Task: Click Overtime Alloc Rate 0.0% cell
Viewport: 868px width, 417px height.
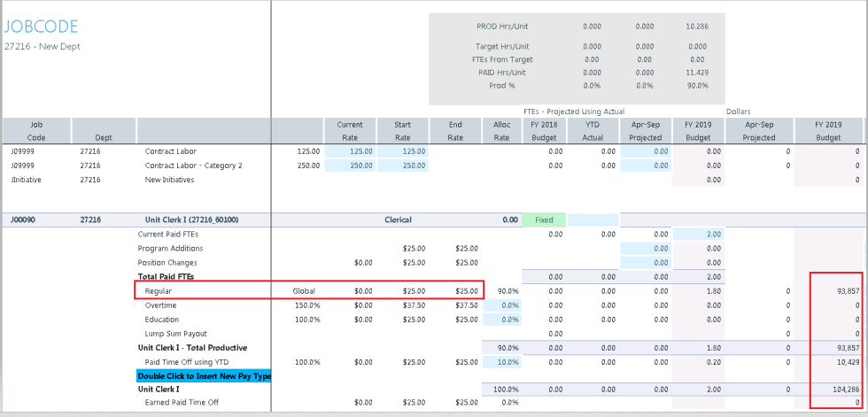Action: (x=503, y=305)
